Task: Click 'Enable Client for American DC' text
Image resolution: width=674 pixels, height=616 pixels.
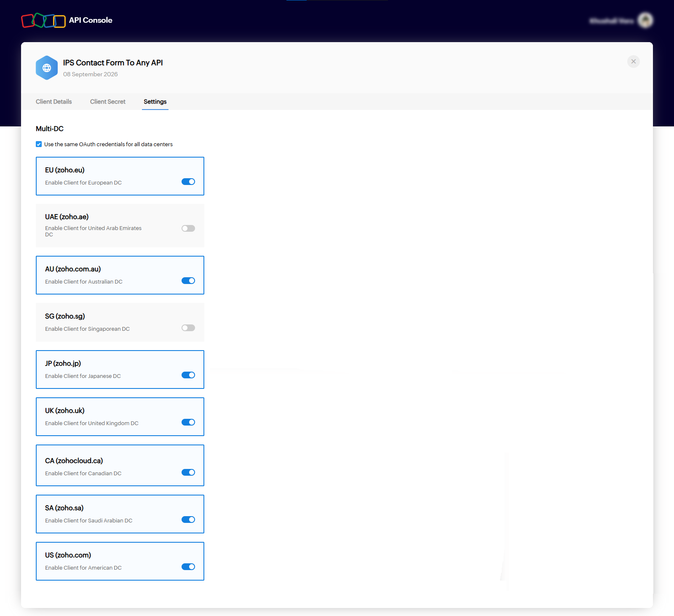Action: pyautogui.click(x=83, y=568)
